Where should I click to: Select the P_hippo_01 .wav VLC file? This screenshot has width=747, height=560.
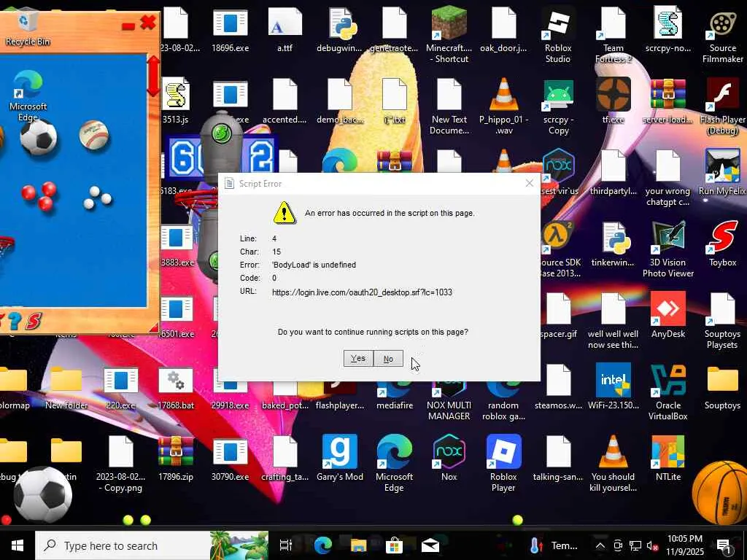tap(503, 107)
